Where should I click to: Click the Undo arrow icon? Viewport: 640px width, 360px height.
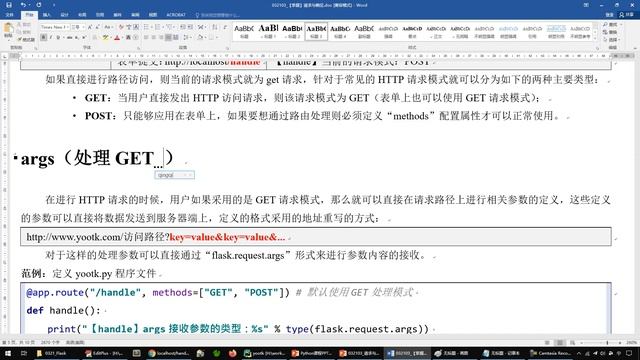click(x=23, y=5)
